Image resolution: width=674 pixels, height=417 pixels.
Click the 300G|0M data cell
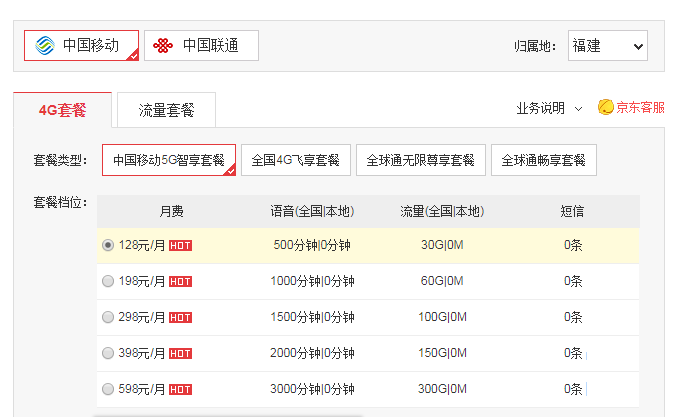point(442,389)
